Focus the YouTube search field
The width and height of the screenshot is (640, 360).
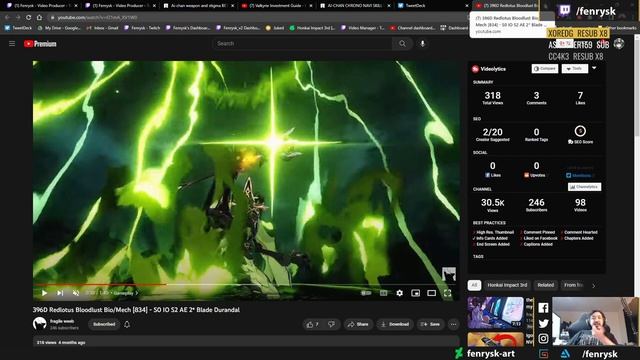pyautogui.click(x=302, y=44)
